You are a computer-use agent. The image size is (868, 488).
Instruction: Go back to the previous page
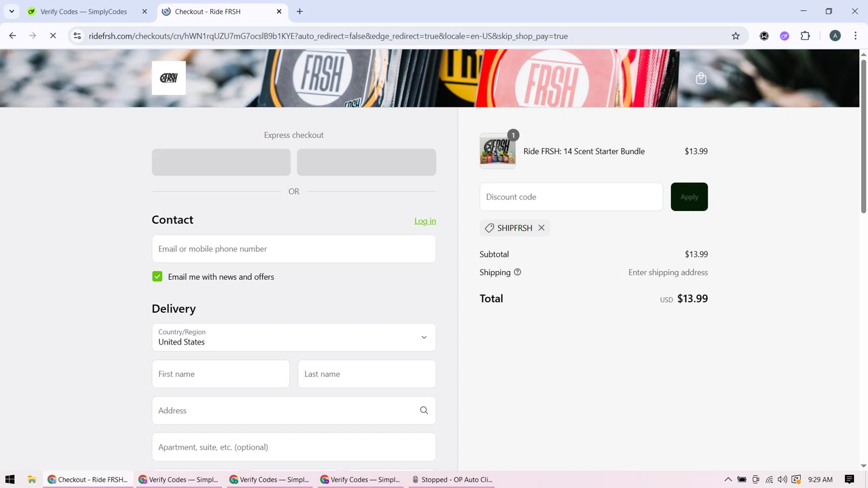tap(13, 36)
